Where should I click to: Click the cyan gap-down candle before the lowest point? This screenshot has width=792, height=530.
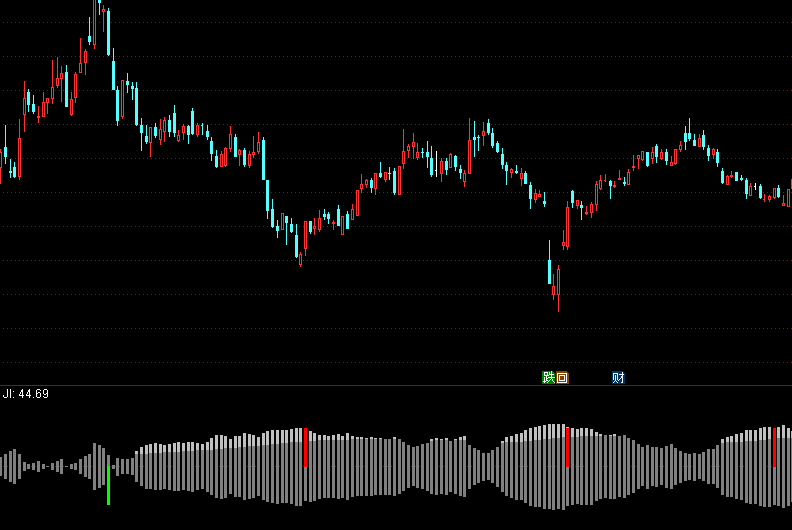[x=550, y=270]
